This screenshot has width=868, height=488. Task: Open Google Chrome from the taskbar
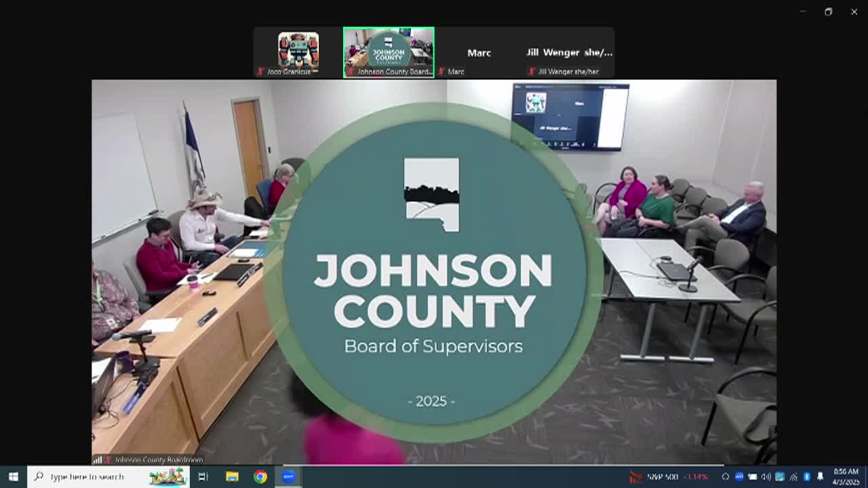(x=260, y=476)
